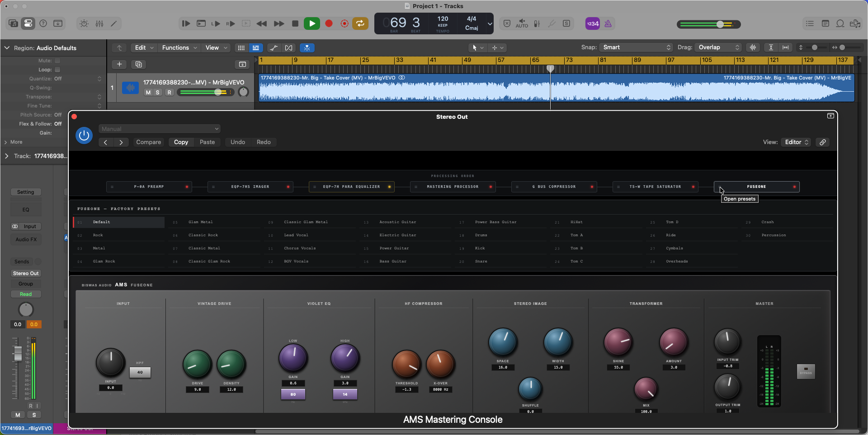This screenshot has height=435, width=868.
Task: Open the media Browsers
Action: (x=855, y=23)
